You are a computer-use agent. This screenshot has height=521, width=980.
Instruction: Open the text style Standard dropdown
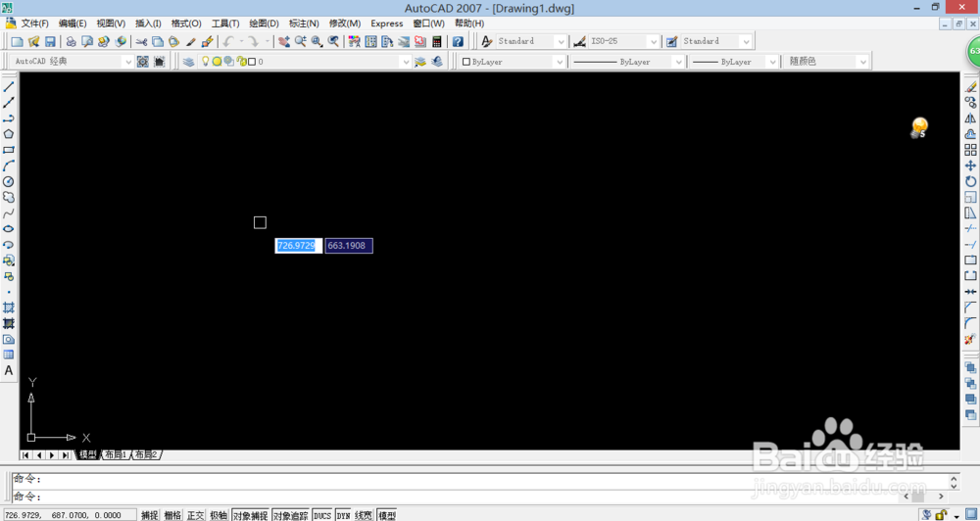pyautogui.click(x=561, y=41)
